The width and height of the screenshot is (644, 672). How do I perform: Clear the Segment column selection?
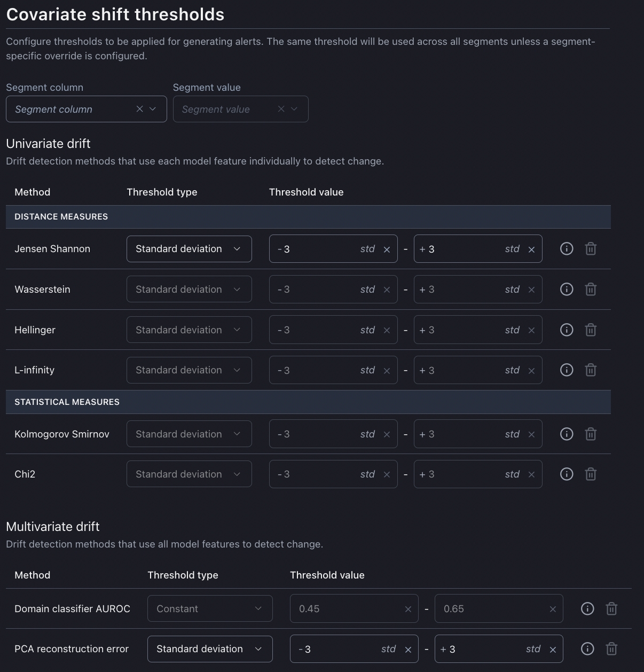139,109
